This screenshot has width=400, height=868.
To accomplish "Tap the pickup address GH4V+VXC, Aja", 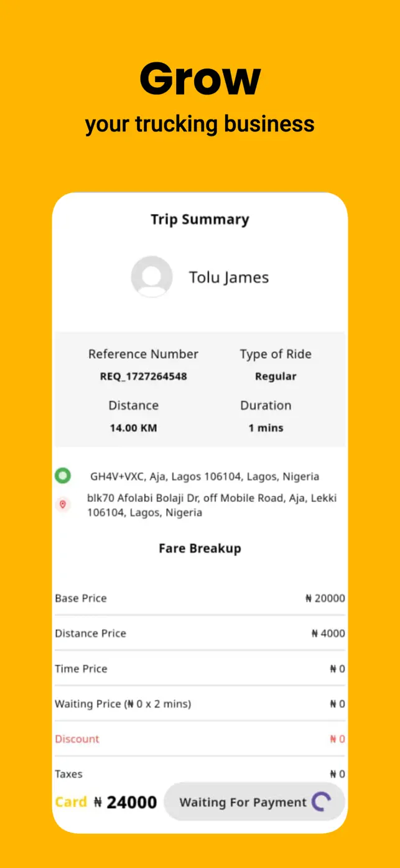I will [205, 477].
